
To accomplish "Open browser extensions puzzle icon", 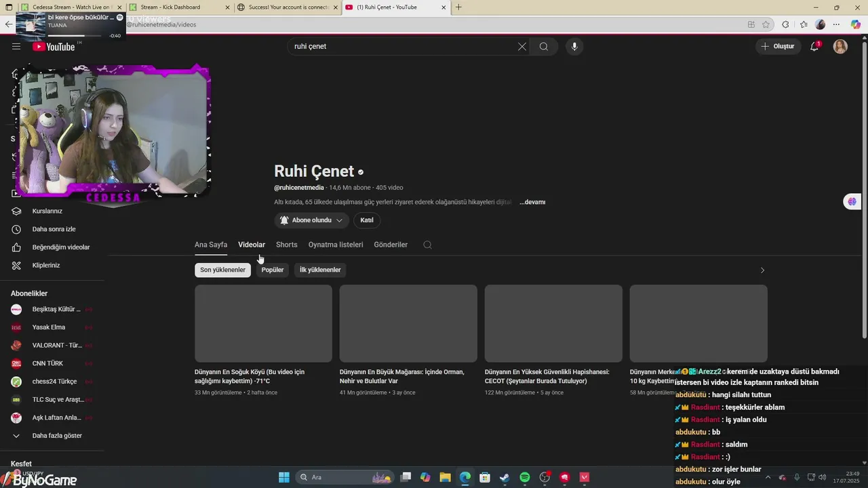I will tap(785, 24).
